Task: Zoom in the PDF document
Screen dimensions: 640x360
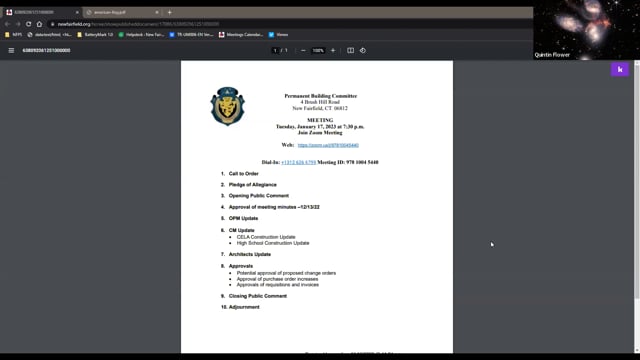Action: click(333, 51)
